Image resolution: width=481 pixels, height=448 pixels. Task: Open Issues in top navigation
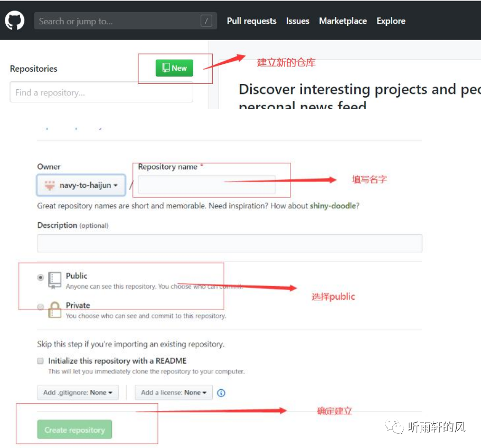click(x=298, y=21)
